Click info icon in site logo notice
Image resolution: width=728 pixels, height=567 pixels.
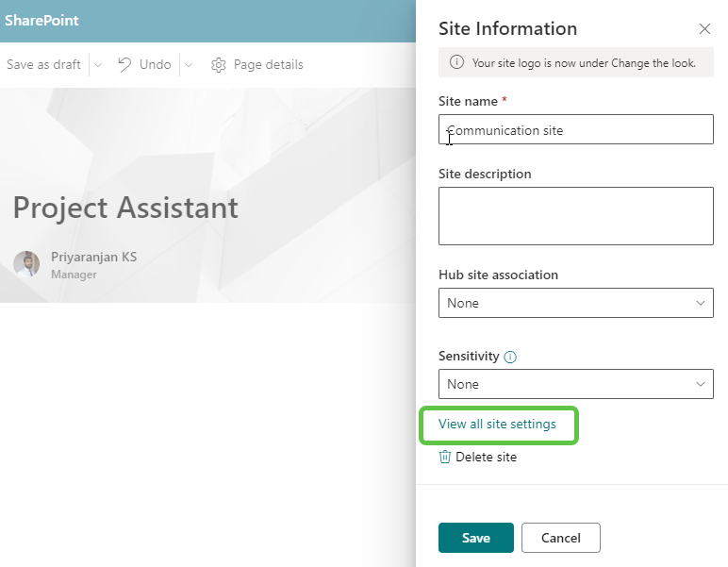click(x=456, y=63)
